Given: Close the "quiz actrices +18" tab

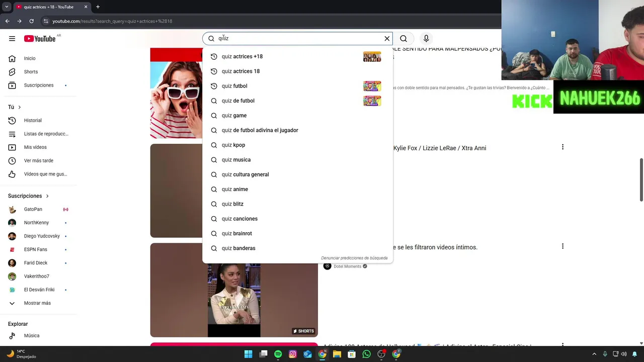Looking at the screenshot, I should (x=86, y=7).
